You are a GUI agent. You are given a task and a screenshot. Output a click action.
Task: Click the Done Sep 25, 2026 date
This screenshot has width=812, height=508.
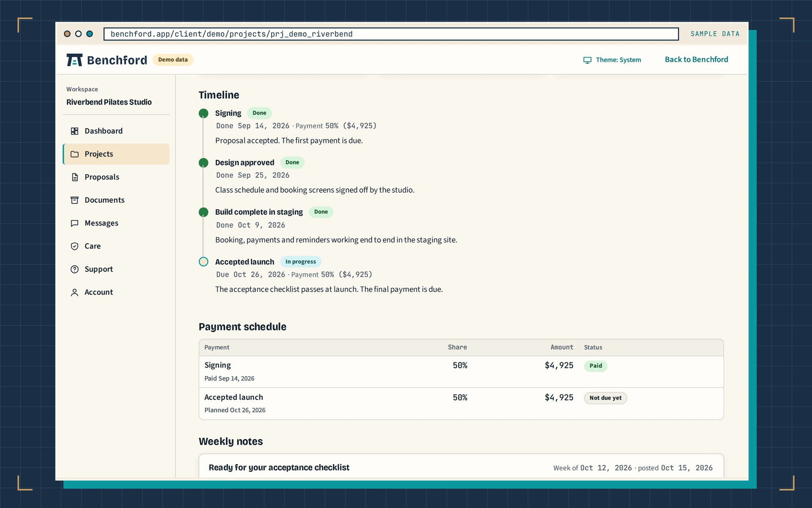point(252,176)
